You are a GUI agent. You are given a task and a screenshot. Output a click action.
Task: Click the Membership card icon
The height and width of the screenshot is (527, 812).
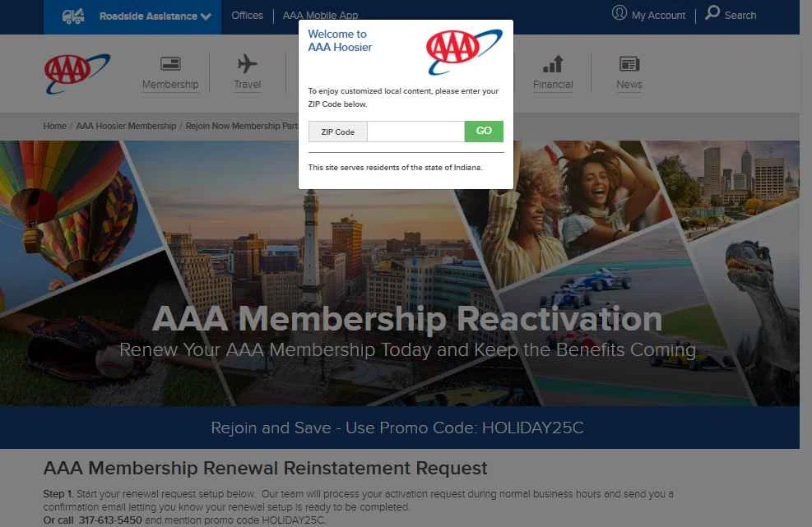(x=170, y=63)
